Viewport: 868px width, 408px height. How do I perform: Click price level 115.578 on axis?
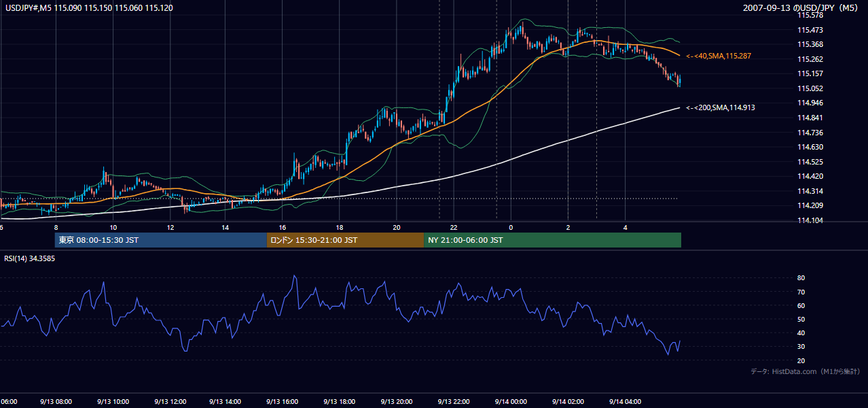(x=810, y=15)
